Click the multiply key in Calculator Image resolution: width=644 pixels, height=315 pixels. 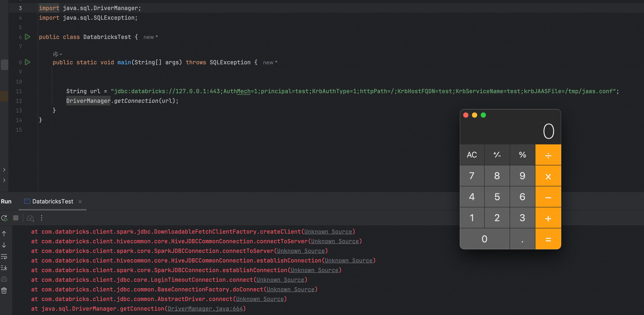click(x=548, y=176)
